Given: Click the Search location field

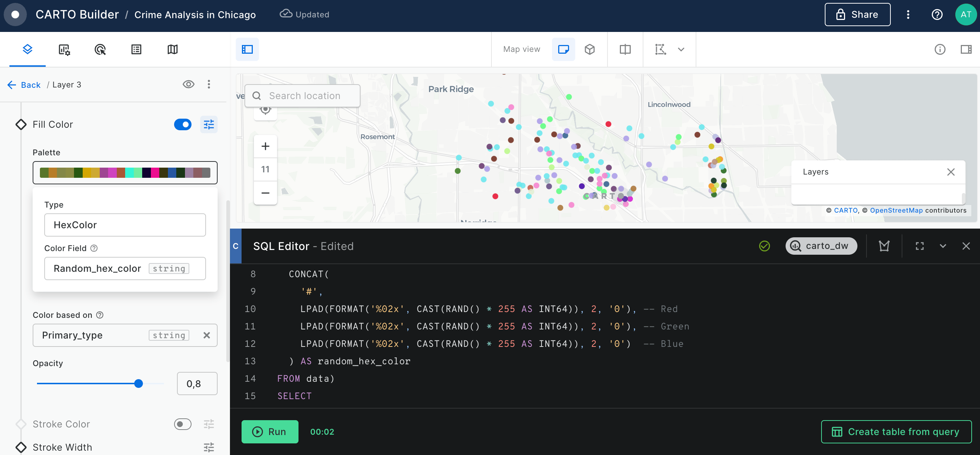Looking at the screenshot, I should tap(302, 96).
